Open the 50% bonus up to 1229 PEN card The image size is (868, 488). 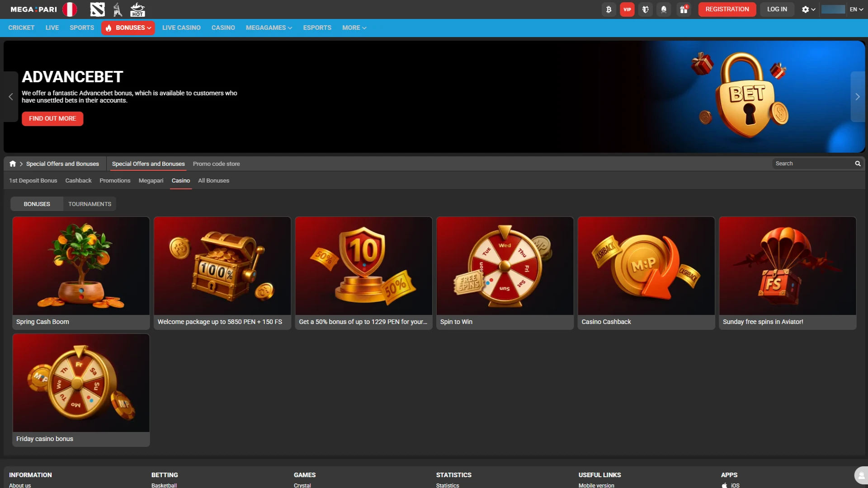pos(363,273)
